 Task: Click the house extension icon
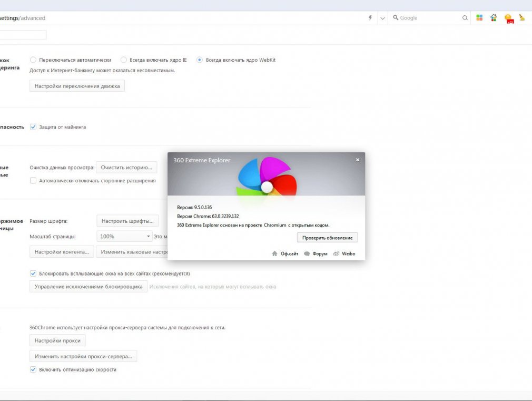[x=494, y=18]
